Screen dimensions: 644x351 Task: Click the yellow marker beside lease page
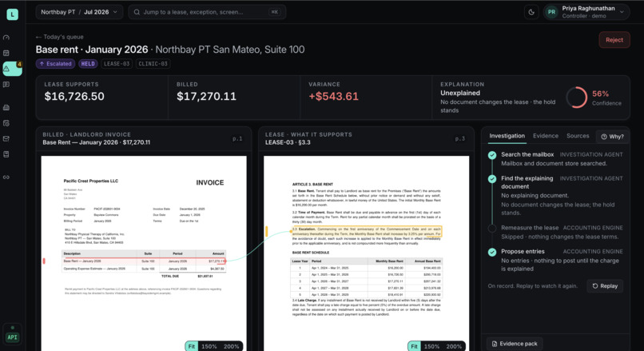(x=267, y=231)
